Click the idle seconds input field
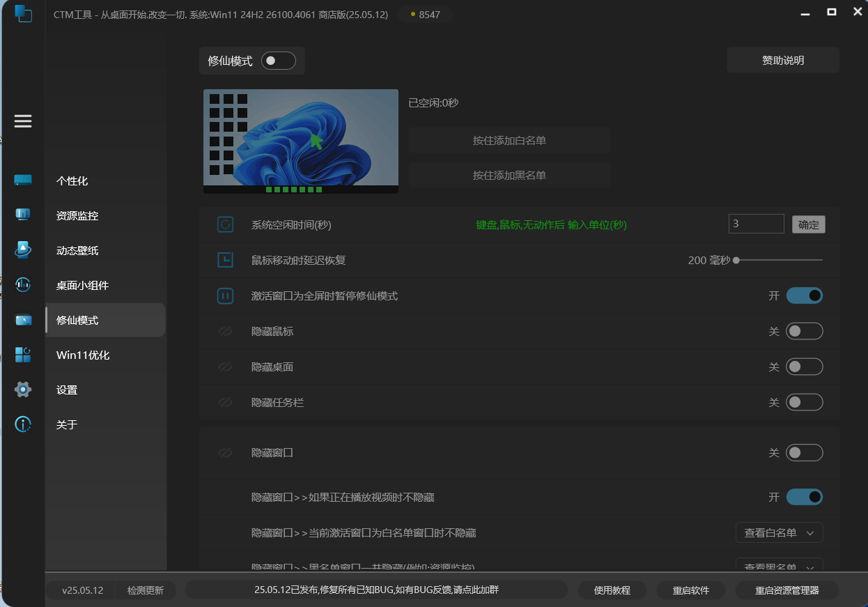This screenshot has height=607, width=868. coord(757,224)
